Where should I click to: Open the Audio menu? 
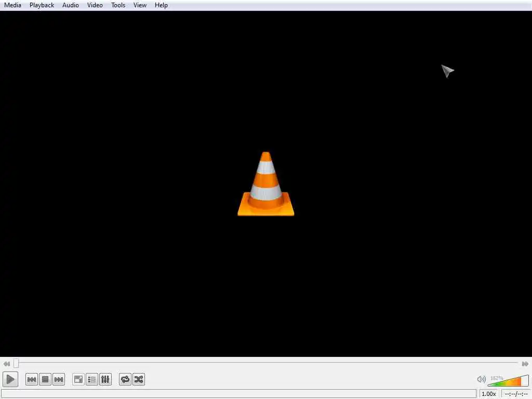coord(71,5)
